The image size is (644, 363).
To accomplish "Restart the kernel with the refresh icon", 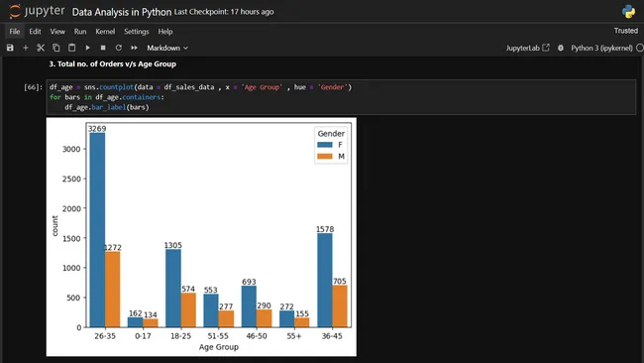I will point(118,48).
